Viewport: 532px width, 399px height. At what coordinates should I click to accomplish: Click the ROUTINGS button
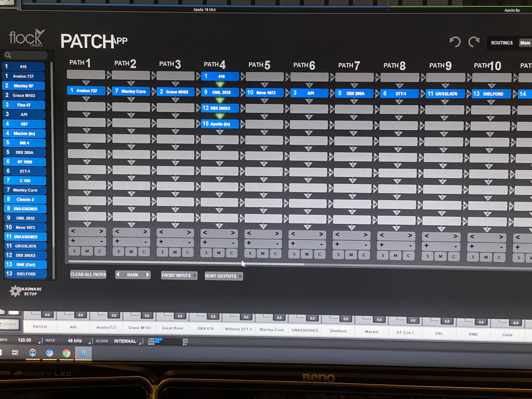tap(502, 43)
